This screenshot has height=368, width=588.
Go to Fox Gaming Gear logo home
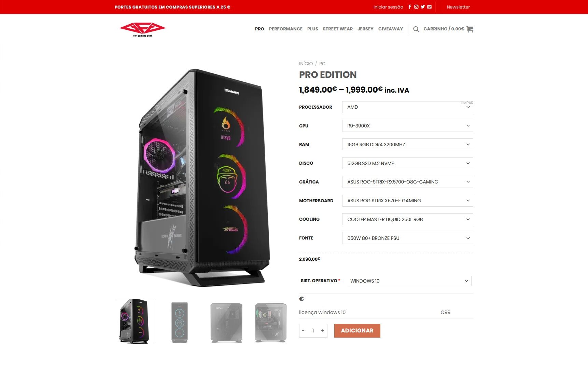pos(143,29)
